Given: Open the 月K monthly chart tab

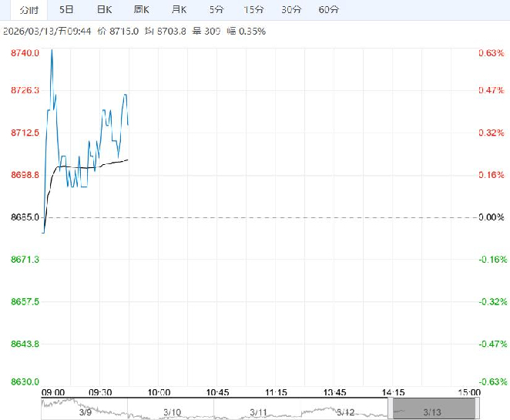Looking at the screenshot, I should pyautogui.click(x=179, y=10).
